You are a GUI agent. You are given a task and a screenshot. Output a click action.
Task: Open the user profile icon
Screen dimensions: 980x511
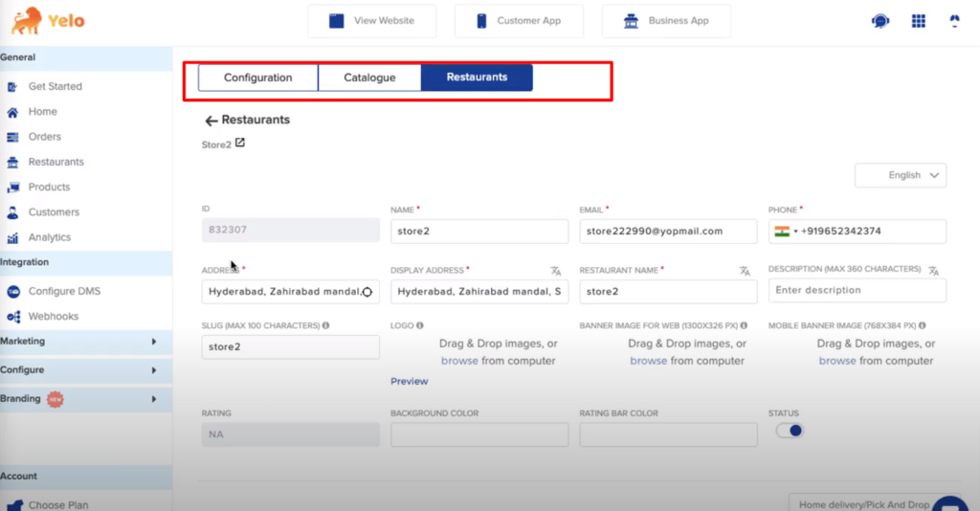tap(954, 21)
